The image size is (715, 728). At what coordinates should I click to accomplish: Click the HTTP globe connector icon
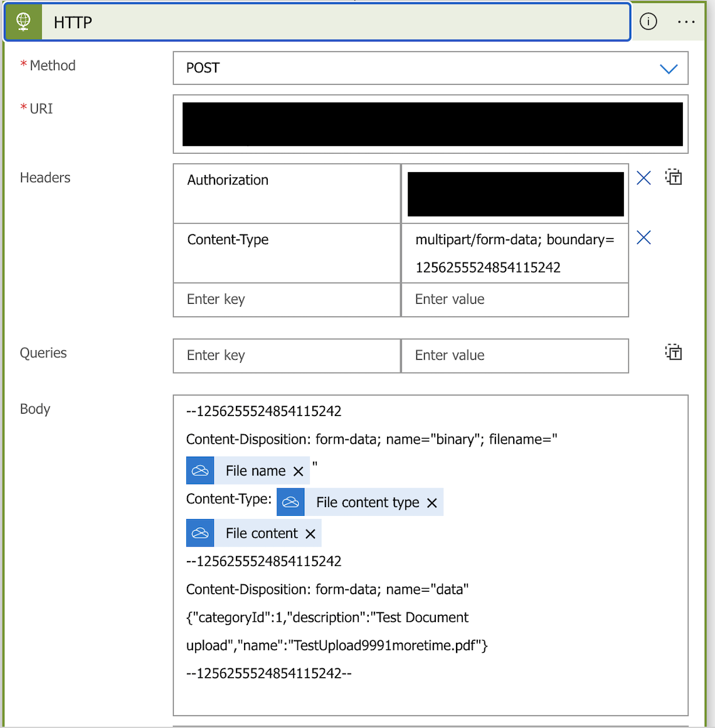tap(23, 22)
